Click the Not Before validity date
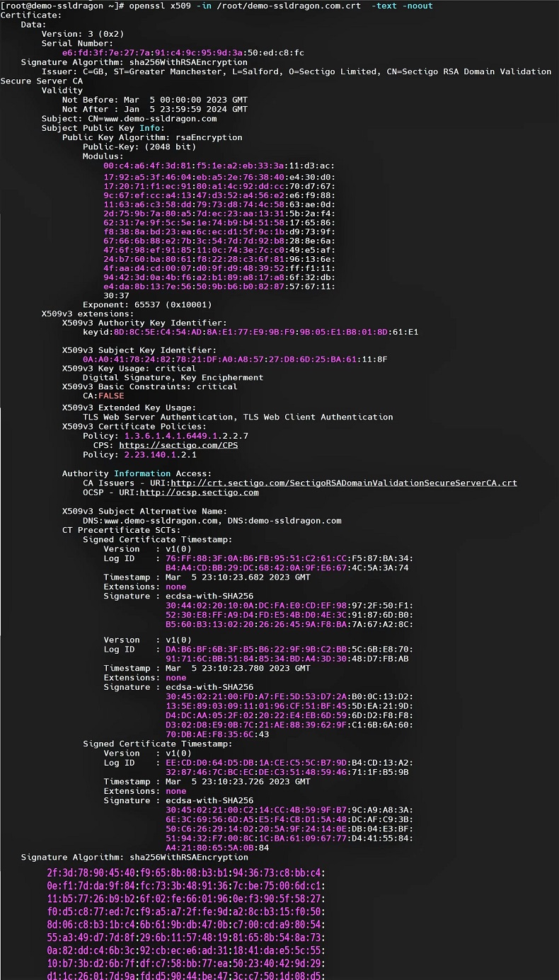The image size is (559, 980). (x=154, y=100)
